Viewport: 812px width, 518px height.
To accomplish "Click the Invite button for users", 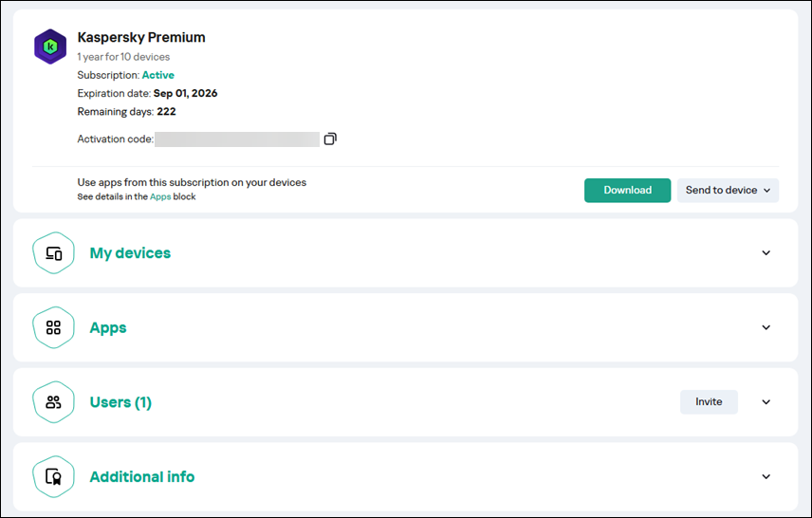I will coord(709,402).
